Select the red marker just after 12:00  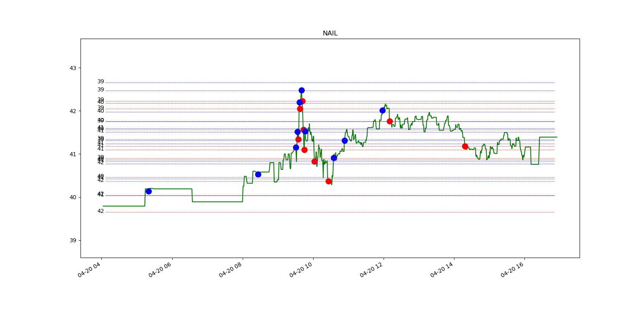click(x=390, y=121)
